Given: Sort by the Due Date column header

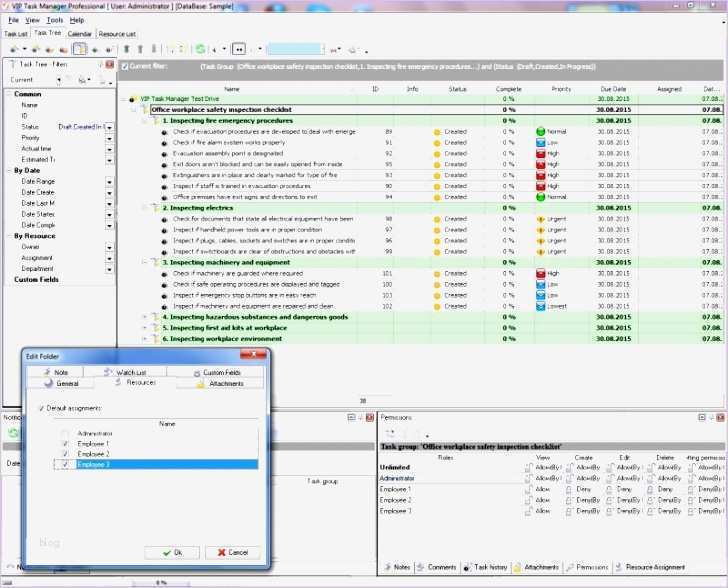Looking at the screenshot, I should pyautogui.click(x=613, y=89).
